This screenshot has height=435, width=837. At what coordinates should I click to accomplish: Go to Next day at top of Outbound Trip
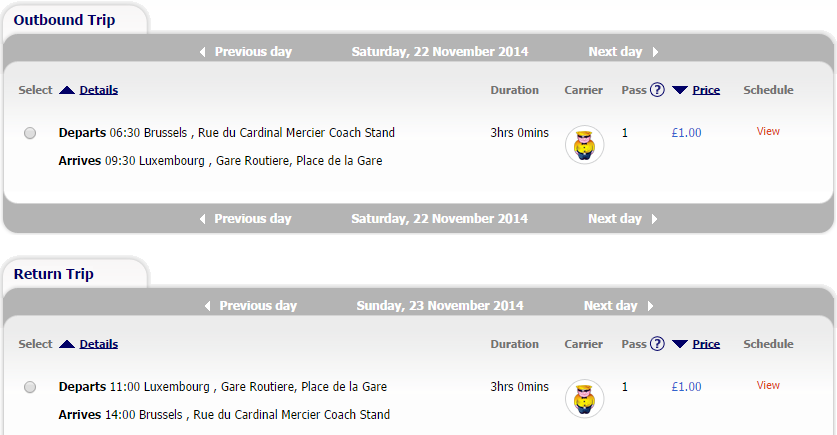tap(623, 52)
